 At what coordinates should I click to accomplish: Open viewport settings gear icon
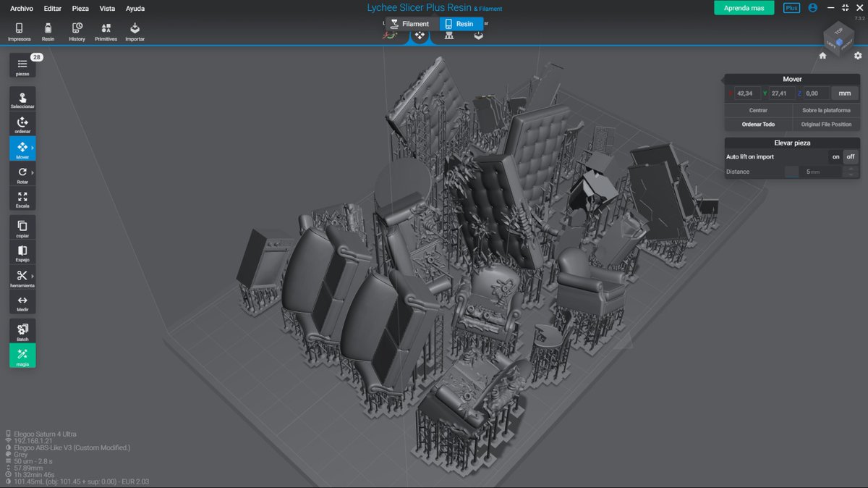(x=858, y=56)
